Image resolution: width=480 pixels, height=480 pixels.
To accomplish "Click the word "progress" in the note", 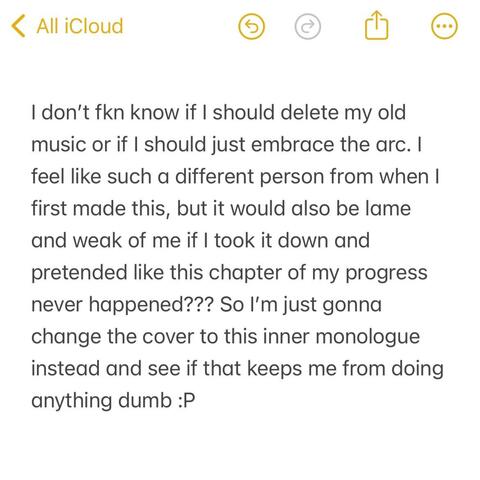I will [386, 273].
